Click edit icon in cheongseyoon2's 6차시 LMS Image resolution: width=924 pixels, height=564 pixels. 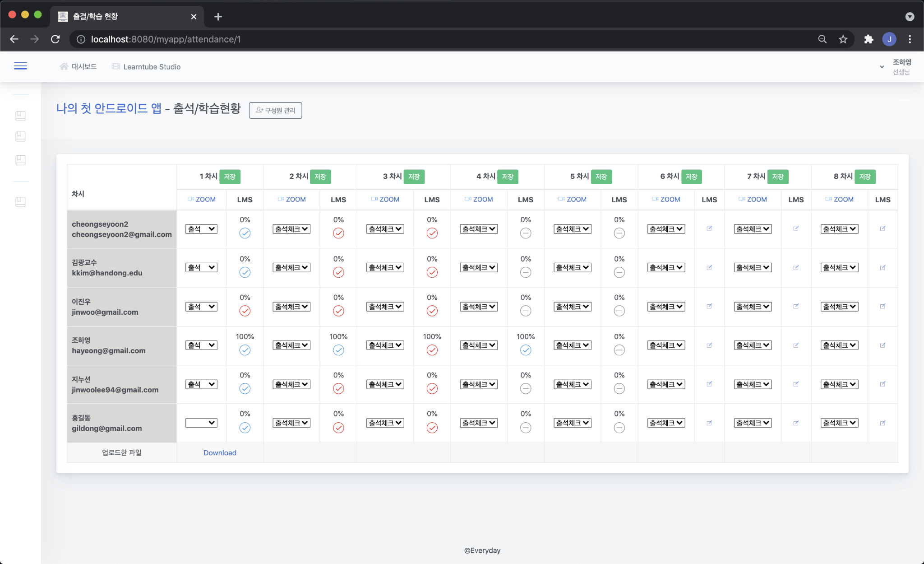tap(709, 228)
